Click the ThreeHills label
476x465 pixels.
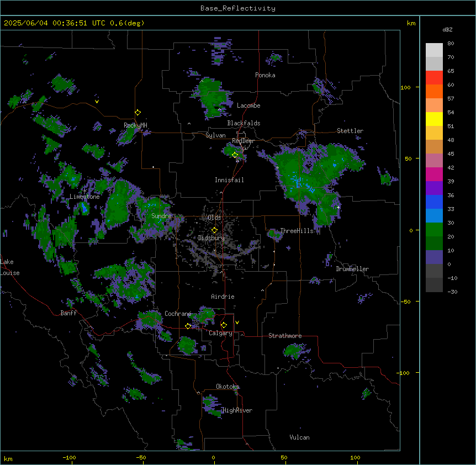[x=297, y=231]
